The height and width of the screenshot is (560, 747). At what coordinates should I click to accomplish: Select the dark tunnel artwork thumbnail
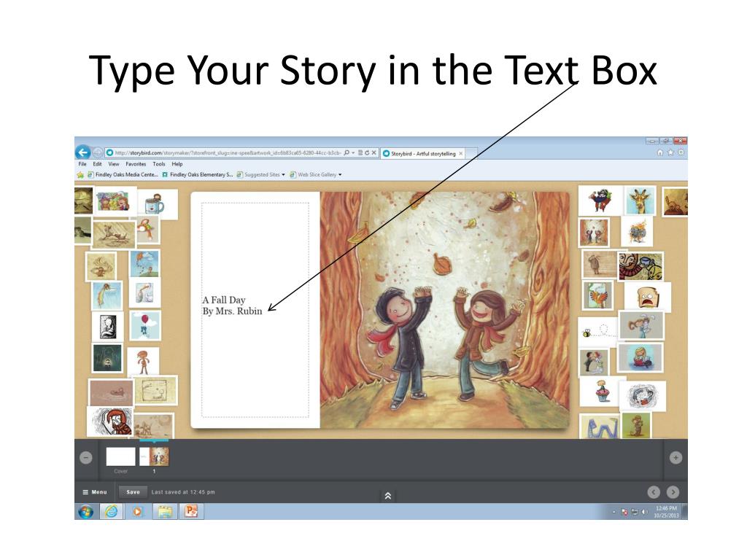point(107,357)
